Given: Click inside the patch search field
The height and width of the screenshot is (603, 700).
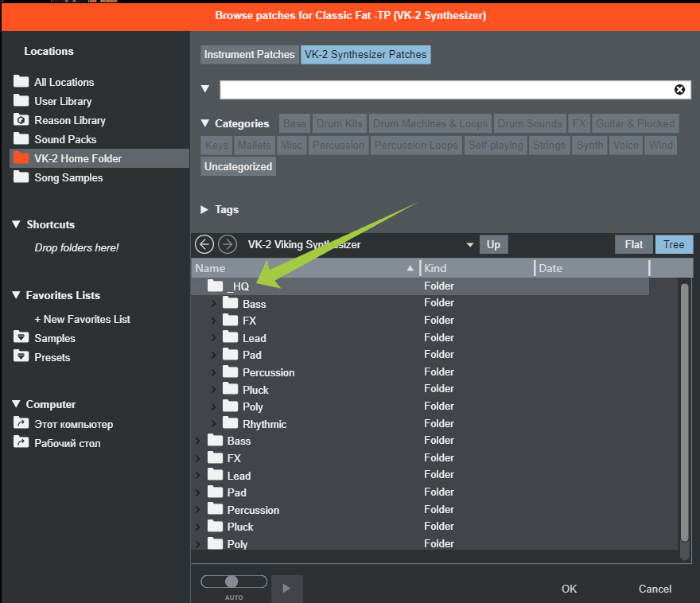Looking at the screenshot, I should click(446, 90).
